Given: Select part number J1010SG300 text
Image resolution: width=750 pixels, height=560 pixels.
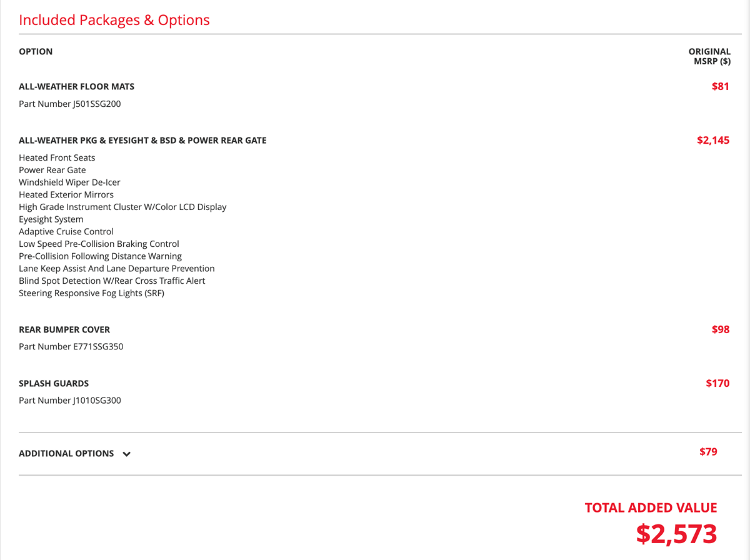Looking at the screenshot, I should point(70,401).
